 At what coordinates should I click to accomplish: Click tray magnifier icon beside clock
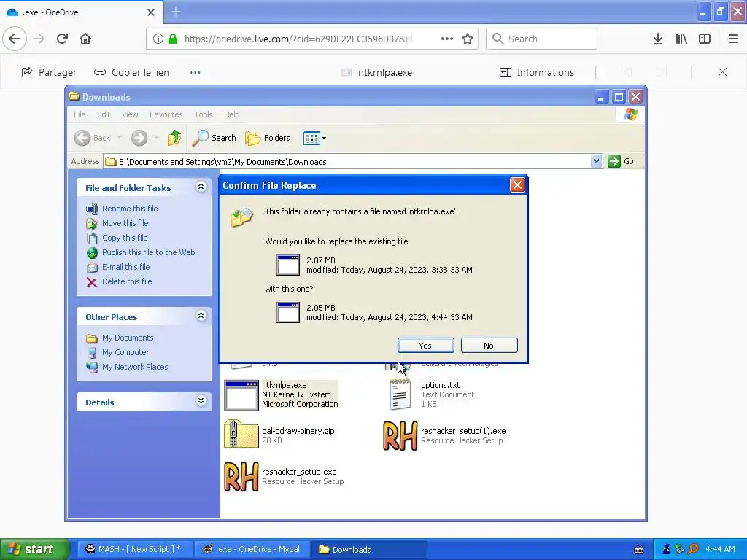693,549
